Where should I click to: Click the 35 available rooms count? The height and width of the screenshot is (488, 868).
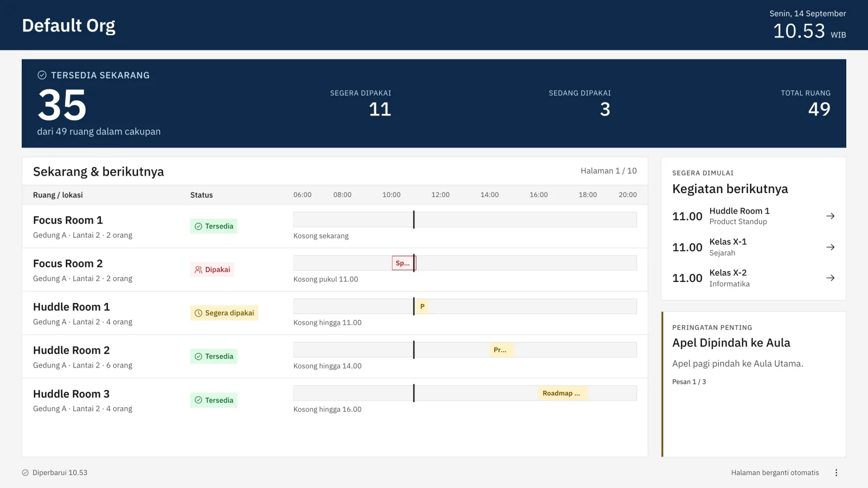tap(62, 105)
